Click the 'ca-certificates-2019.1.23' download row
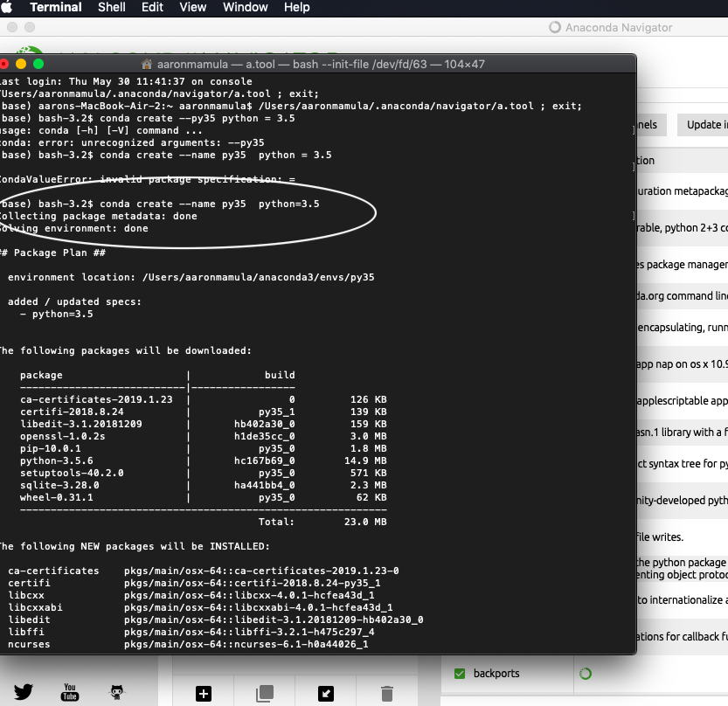The height and width of the screenshot is (706, 728). (x=204, y=399)
